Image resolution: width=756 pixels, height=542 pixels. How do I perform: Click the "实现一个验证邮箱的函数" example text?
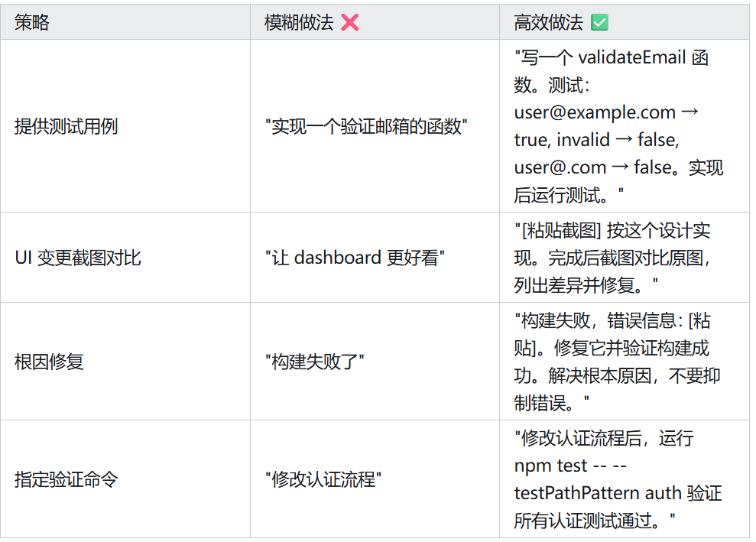tap(366, 126)
